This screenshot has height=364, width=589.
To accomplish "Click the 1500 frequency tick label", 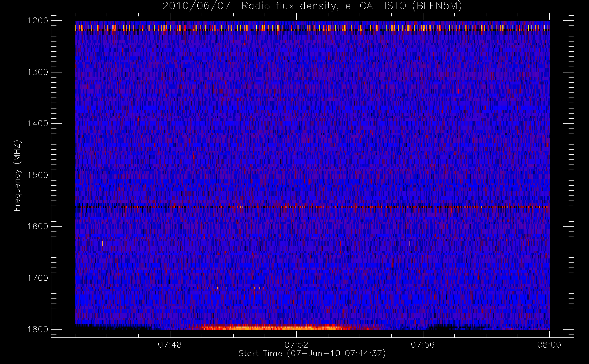I will click(38, 175).
